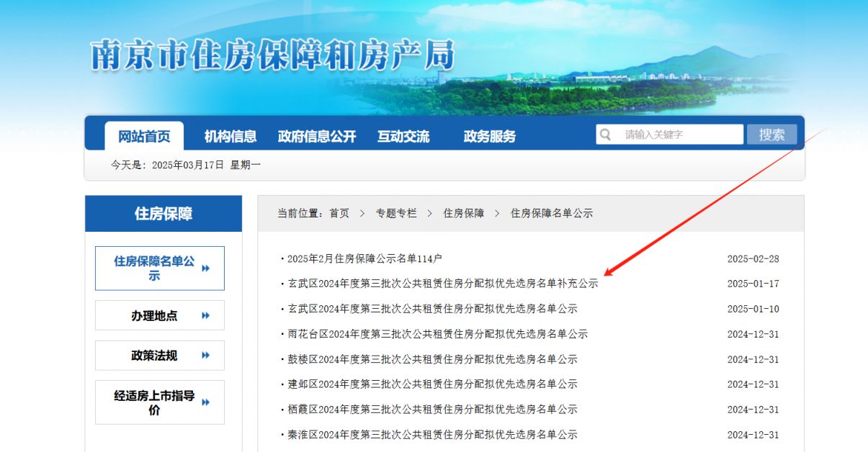Screen dimensions: 868x452
Task: Click double-arrow icon beside 经适房上市指导价
Action: point(206,402)
